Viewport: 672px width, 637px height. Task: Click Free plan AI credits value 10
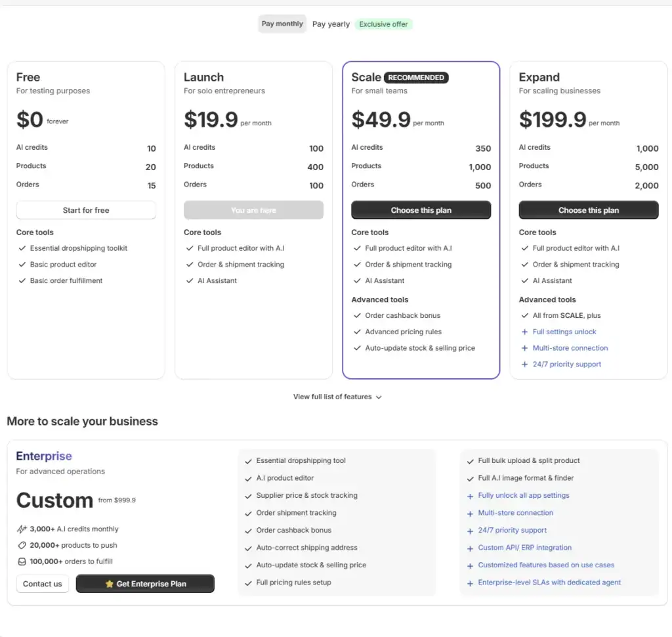point(152,148)
